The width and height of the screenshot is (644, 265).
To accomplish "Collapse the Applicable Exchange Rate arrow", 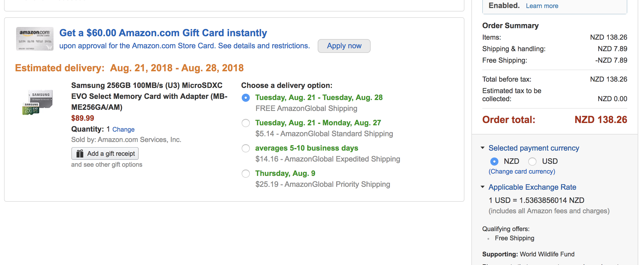I will (483, 187).
